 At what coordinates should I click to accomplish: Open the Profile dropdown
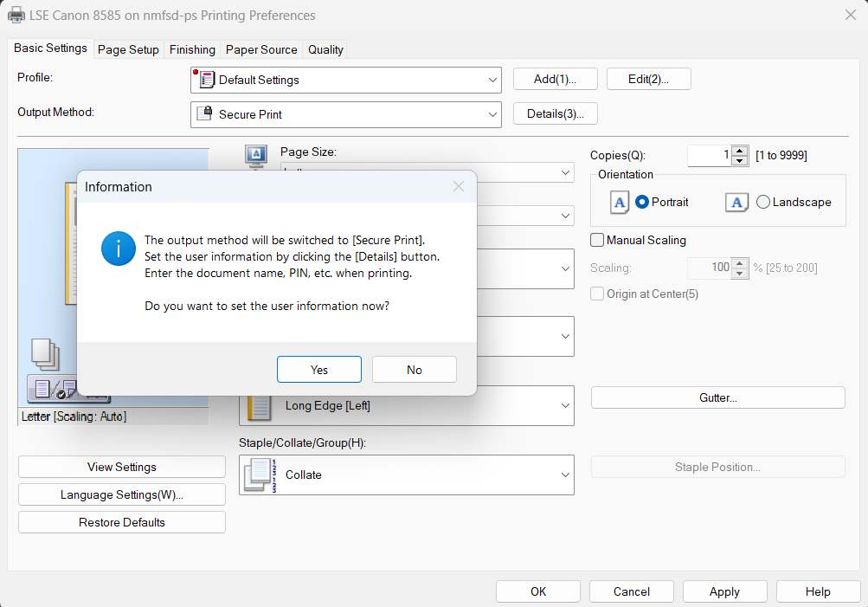tap(346, 81)
